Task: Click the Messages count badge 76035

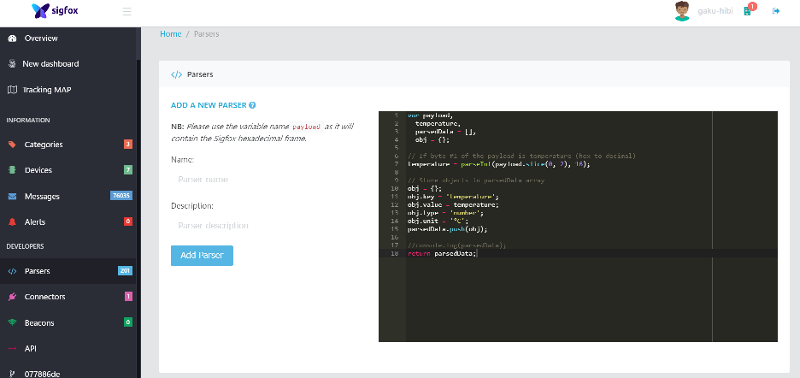Action: [121, 196]
